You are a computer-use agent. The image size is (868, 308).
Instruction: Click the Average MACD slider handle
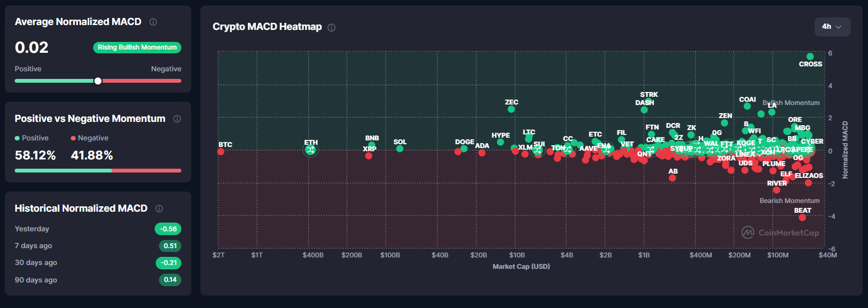[x=98, y=81]
